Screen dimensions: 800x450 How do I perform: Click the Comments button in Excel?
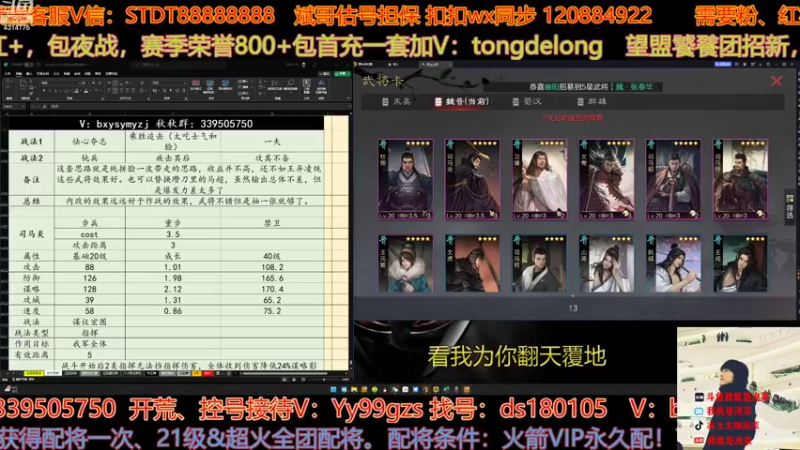pos(324,73)
